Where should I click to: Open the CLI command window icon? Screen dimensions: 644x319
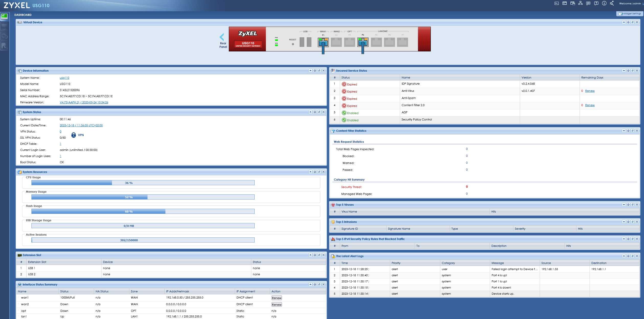(x=564, y=3)
